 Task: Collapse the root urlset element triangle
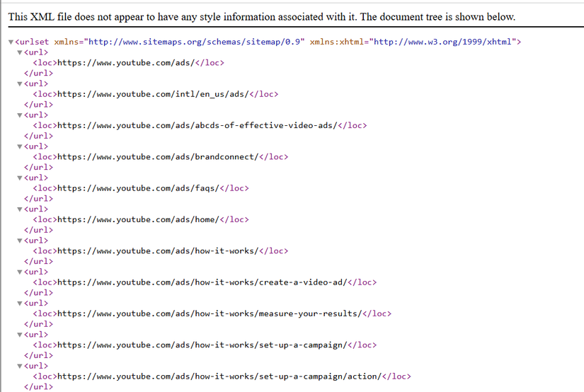point(11,42)
